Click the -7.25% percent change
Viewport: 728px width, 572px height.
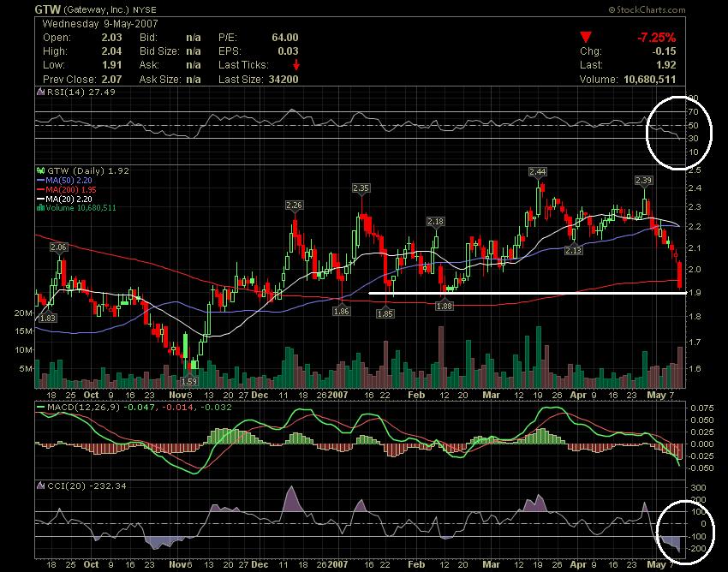point(656,38)
